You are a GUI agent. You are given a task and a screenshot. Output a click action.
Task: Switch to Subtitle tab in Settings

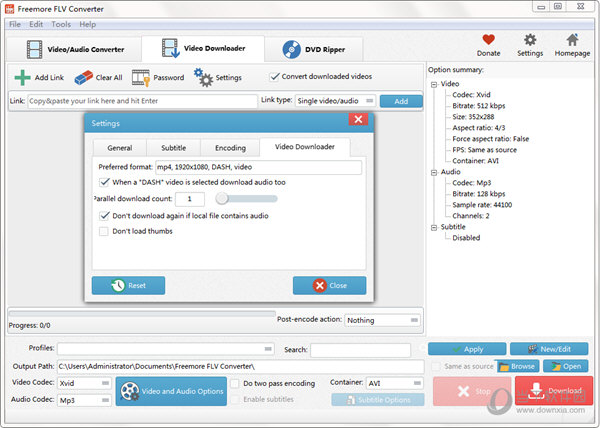point(173,148)
